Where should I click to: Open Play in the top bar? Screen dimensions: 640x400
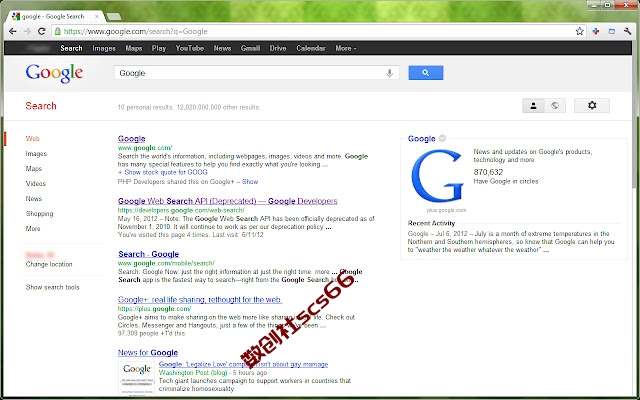[159, 48]
